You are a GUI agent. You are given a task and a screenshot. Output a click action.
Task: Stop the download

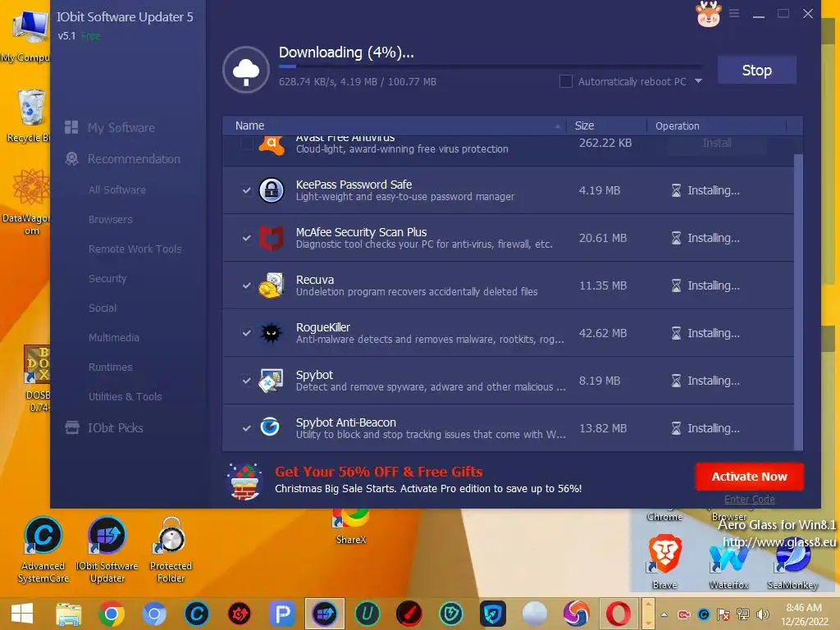click(x=756, y=71)
